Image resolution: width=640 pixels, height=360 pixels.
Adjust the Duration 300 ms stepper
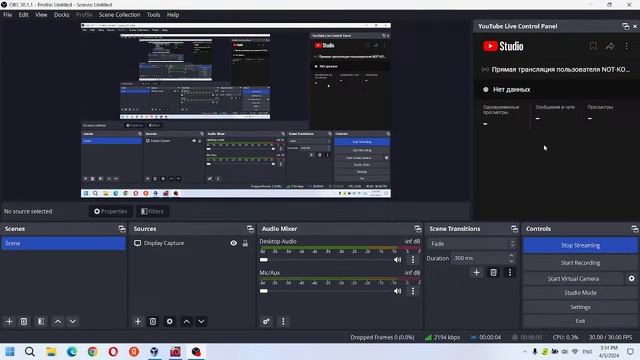click(x=511, y=258)
